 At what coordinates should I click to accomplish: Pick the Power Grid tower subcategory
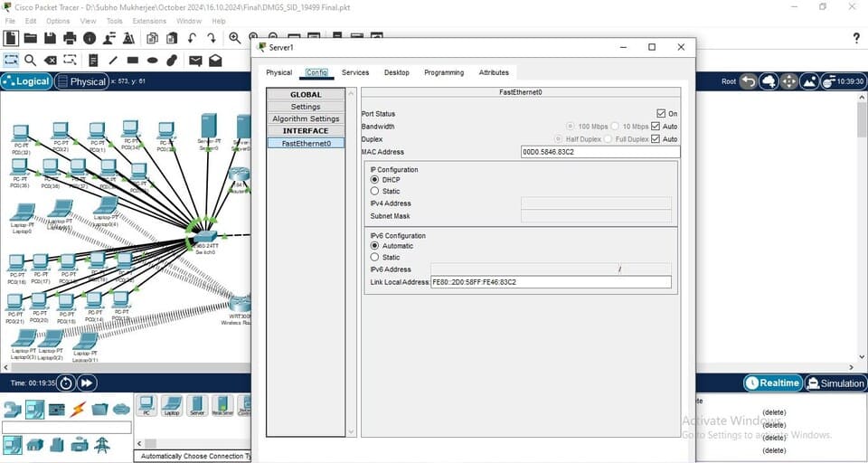pos(101,445)
